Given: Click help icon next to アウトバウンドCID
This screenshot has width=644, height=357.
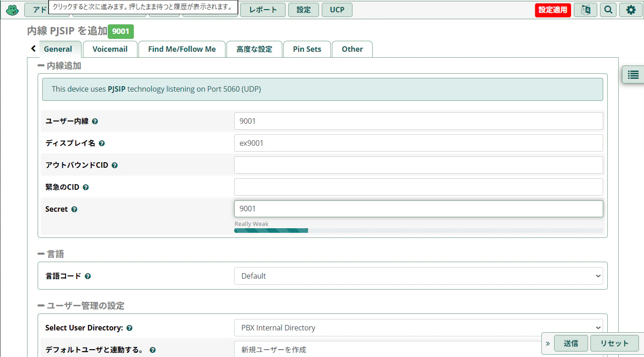Looking at the screenshot, I should (x=115, y=165).
